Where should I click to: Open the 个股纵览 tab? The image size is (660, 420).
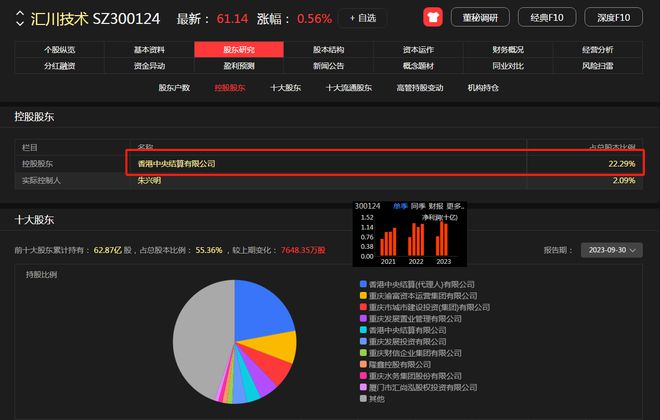pos(60,50)
